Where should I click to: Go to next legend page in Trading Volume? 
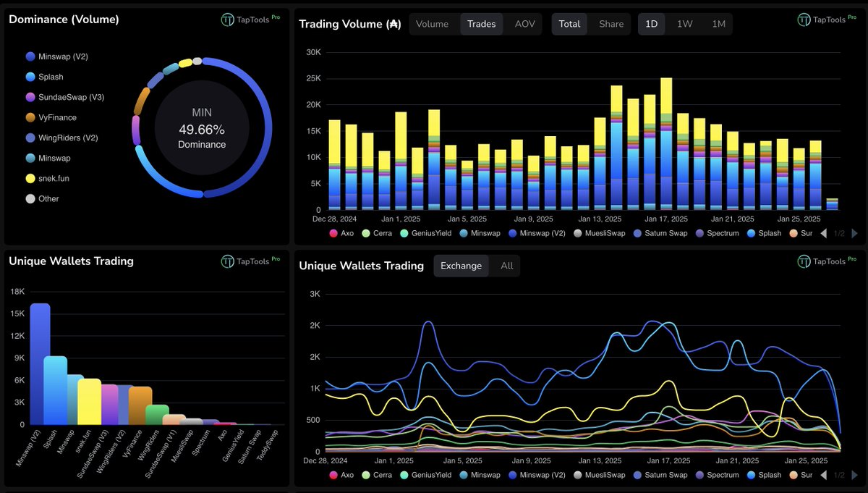[x=854, y=233]
